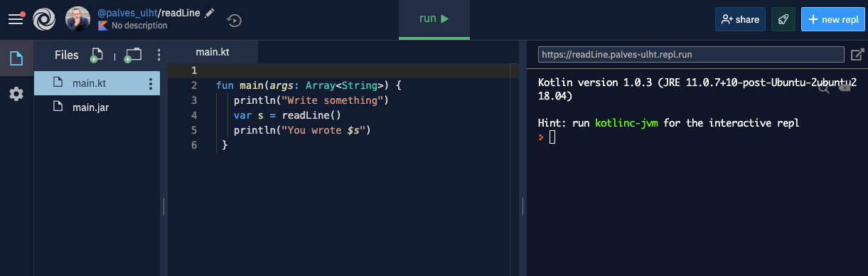Open the hamburger main menu
The image size is (868, 276).
tap(16, 19)
